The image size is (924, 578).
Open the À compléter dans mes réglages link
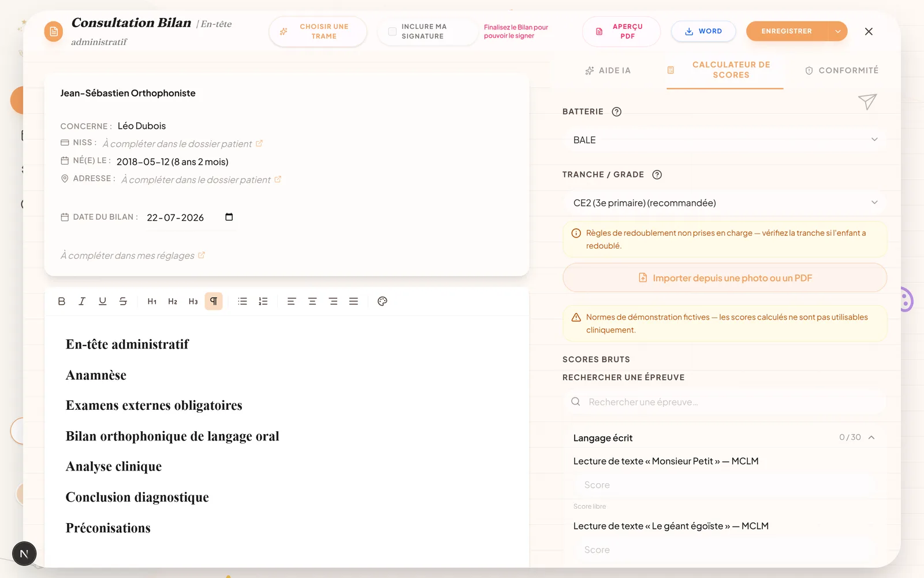point(133,255)
